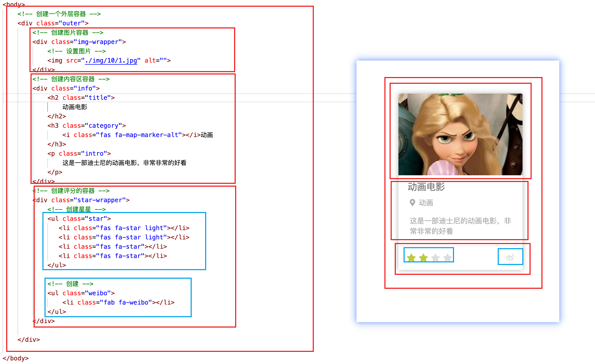Follow the ./img/10/1.jpg link in the code
The height and width of the screenshot is (364, 595).
point(111,60)
